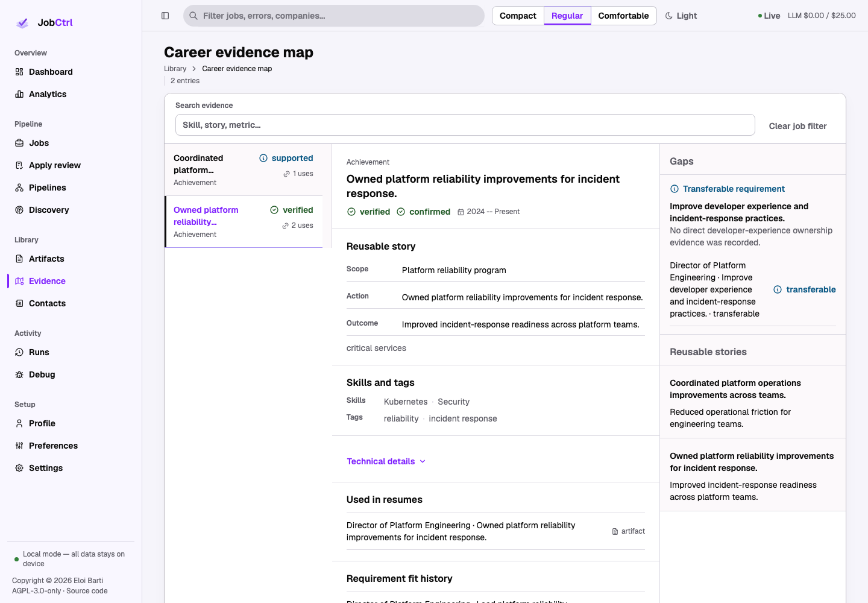Click the confirmed badge check icon
Screen dimensions: 868x603
click(401, 212)
